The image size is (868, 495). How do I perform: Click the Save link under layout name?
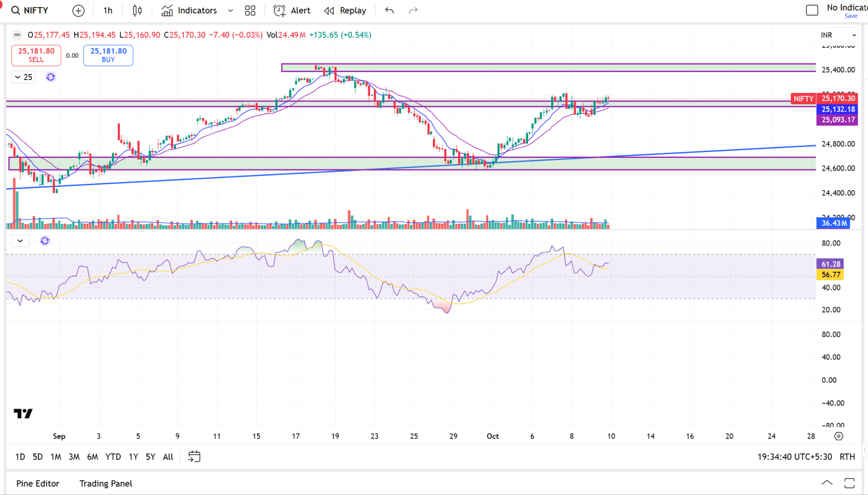point(851,16)
